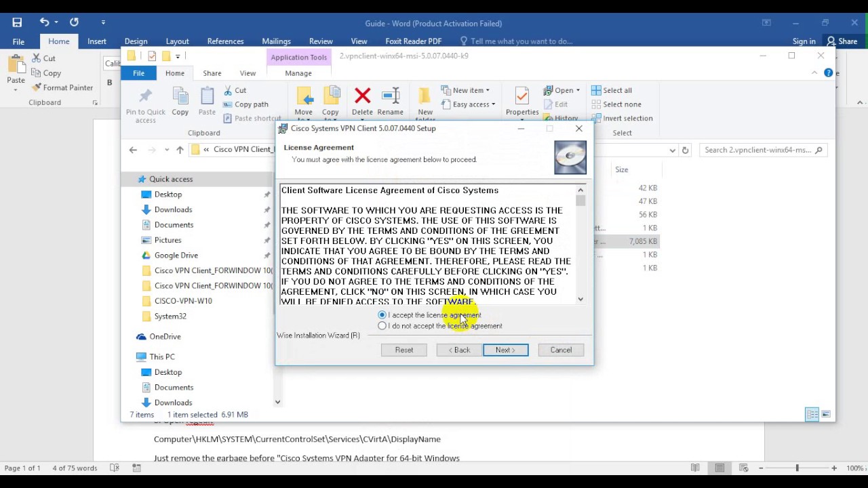The height and width of the screenshot is (488, 868).
Task: Click Word zoom slider handle
Action: (x=797, y=468)
